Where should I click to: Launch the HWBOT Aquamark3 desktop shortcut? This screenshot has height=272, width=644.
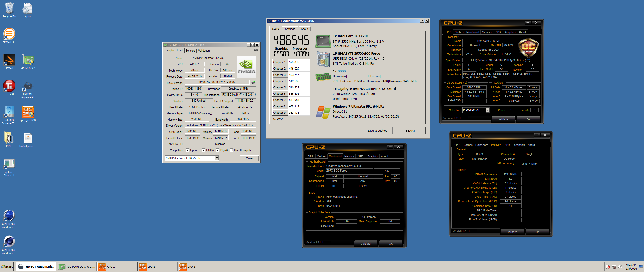tap(28, 89)
